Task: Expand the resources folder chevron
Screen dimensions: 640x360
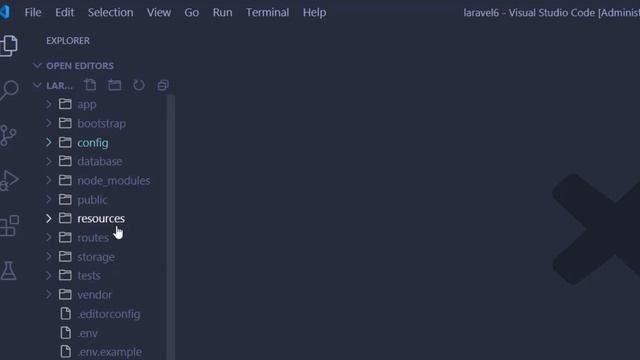Action: pyautogui.click(x=49, y=218)
